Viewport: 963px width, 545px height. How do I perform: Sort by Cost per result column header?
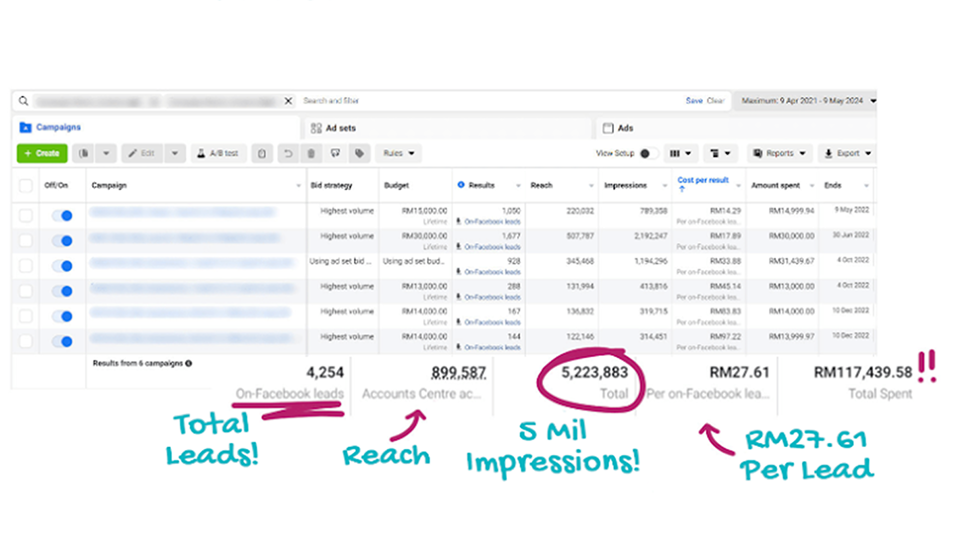click(x=703, y=184)
